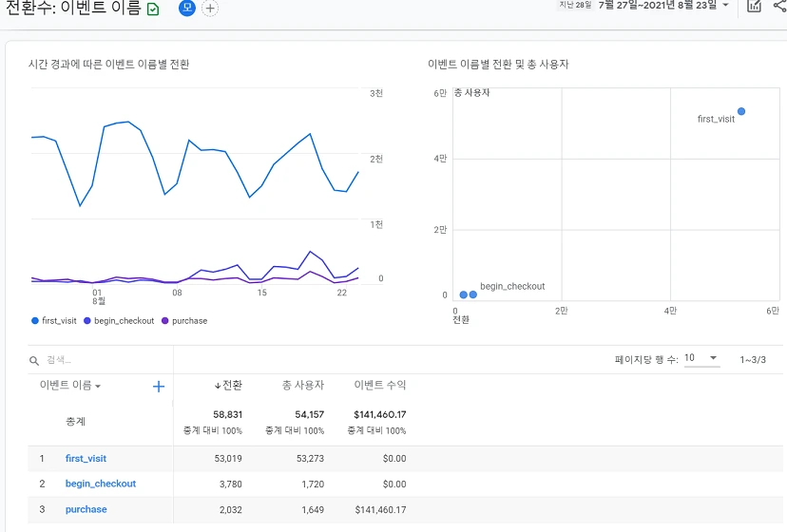The height and width of the screenshot is (532, 787).
Task: Click the blue '모' comparison segment badge
Action: point(186,8)
